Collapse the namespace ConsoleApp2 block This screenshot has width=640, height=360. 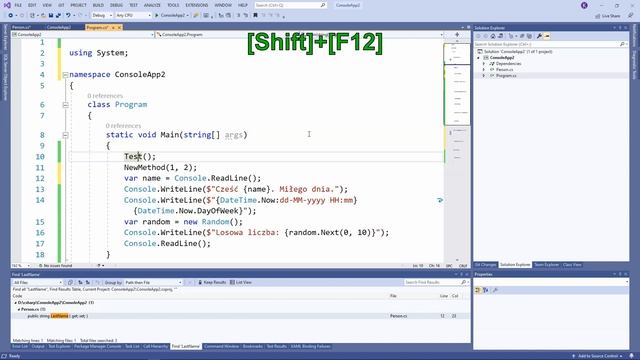coord(65,75)
